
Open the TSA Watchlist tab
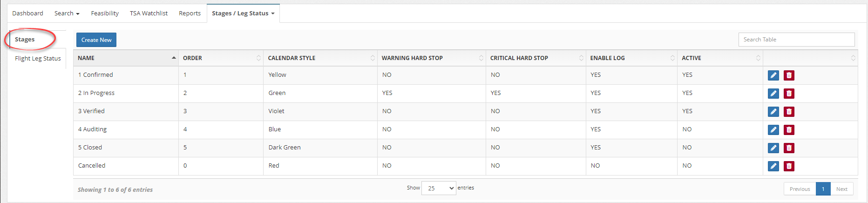coord(149,14)
